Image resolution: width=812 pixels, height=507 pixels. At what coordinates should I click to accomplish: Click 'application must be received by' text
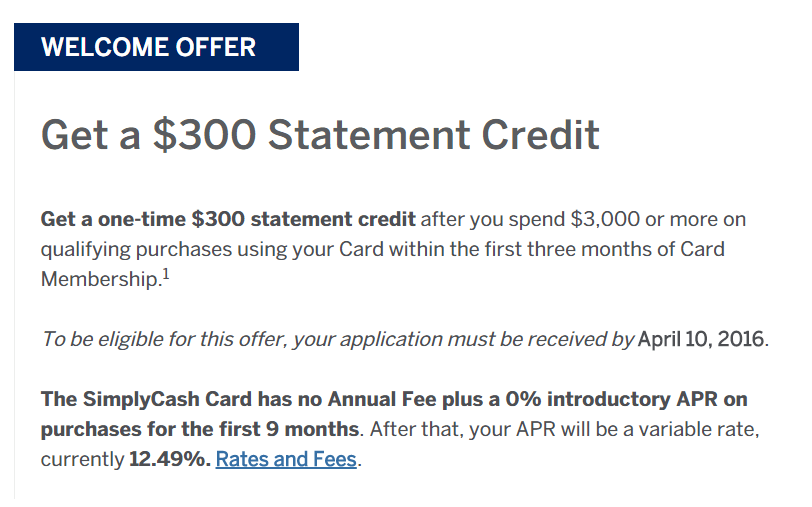487,340
